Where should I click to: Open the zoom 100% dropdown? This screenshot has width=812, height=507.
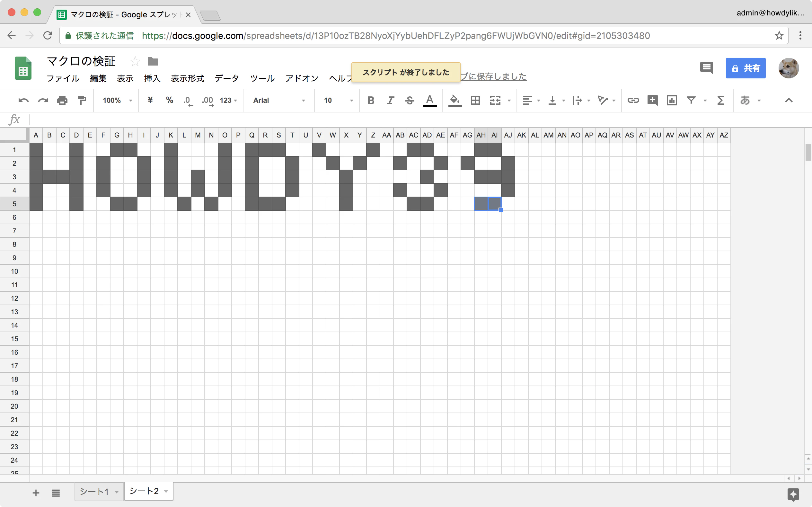[x=118, y=100]
